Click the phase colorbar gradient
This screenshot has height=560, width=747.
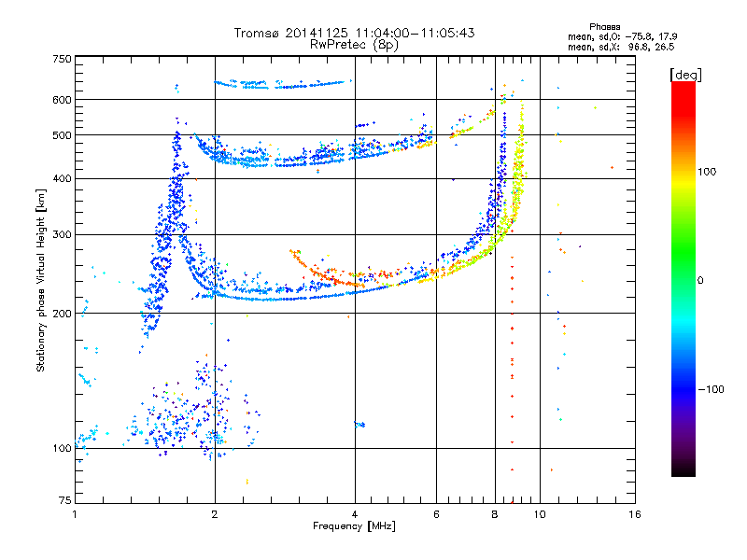click(684, 278)
